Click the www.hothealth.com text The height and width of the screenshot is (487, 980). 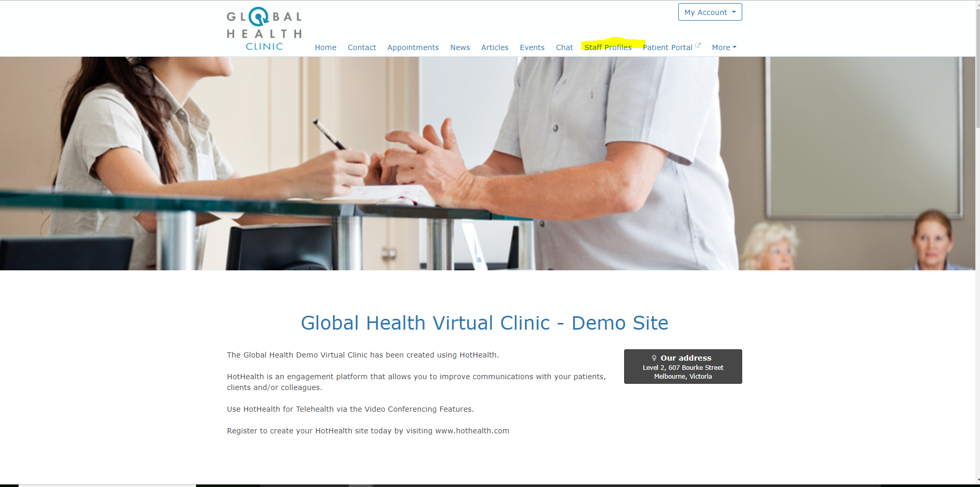pyautogui.click(x=472, y=431)
